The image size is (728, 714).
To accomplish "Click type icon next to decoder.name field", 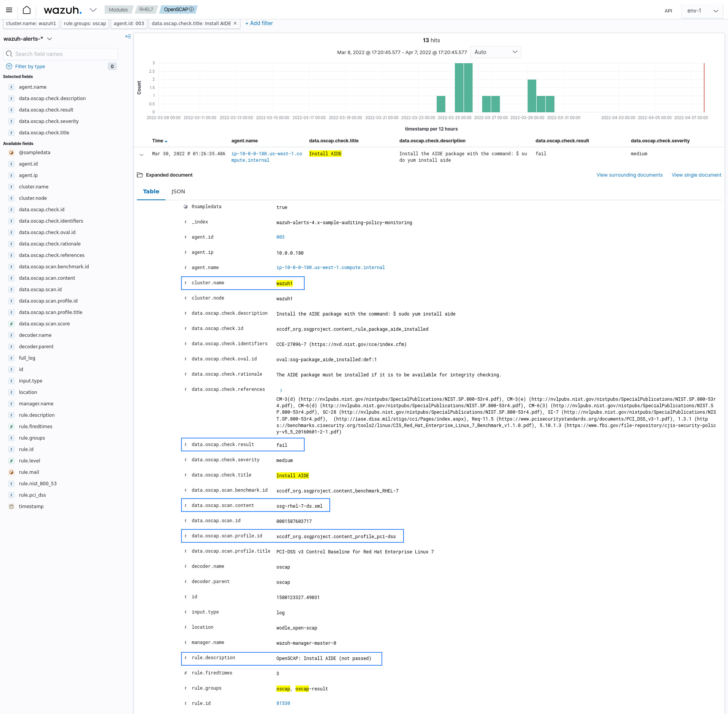I will pos(11,335).
